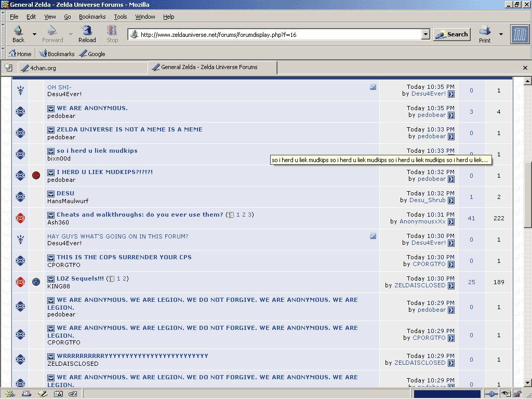Go back using the Back toolbar button

[18, 34]
